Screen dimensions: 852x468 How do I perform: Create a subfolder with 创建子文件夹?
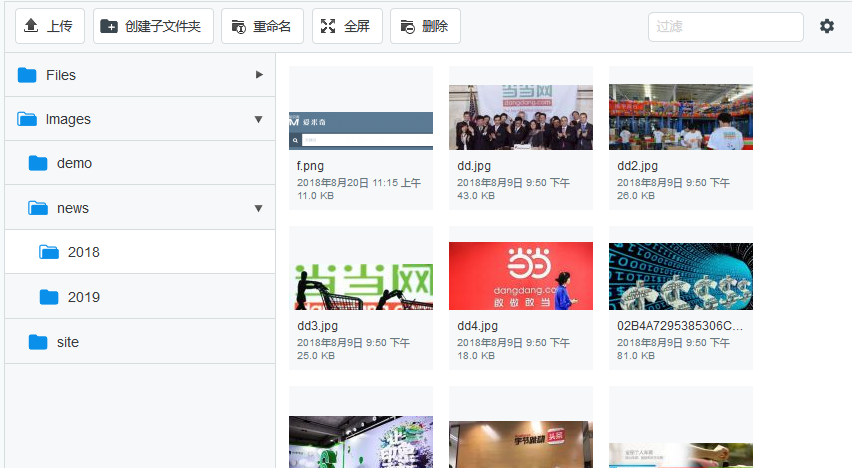pos(153,26)
